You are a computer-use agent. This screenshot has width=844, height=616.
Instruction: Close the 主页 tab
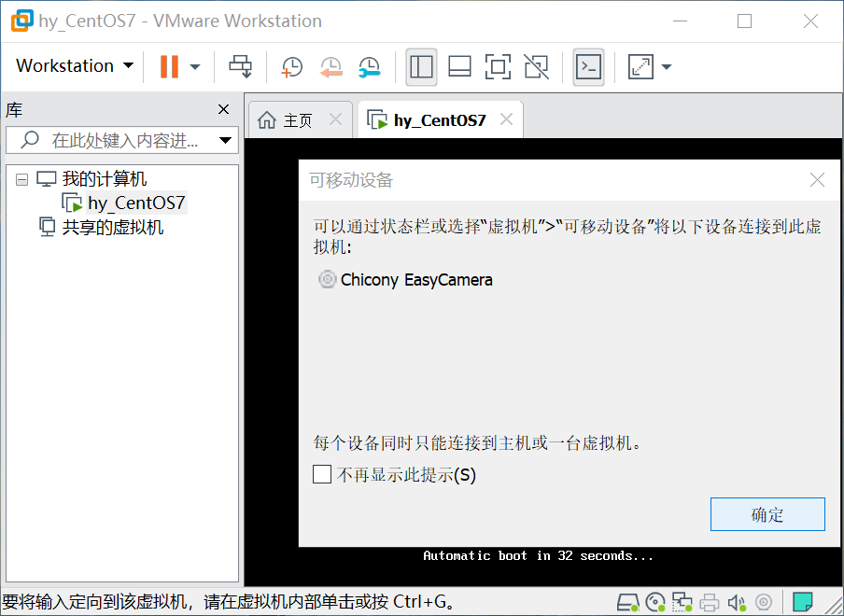tap(335, 119)
